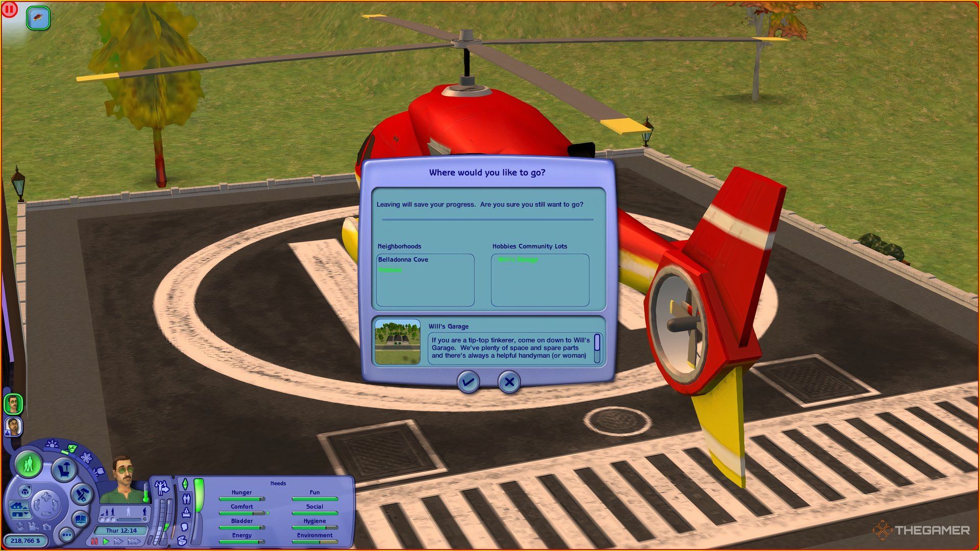Open Build mode with saw and roller icon

pos(82,494)
